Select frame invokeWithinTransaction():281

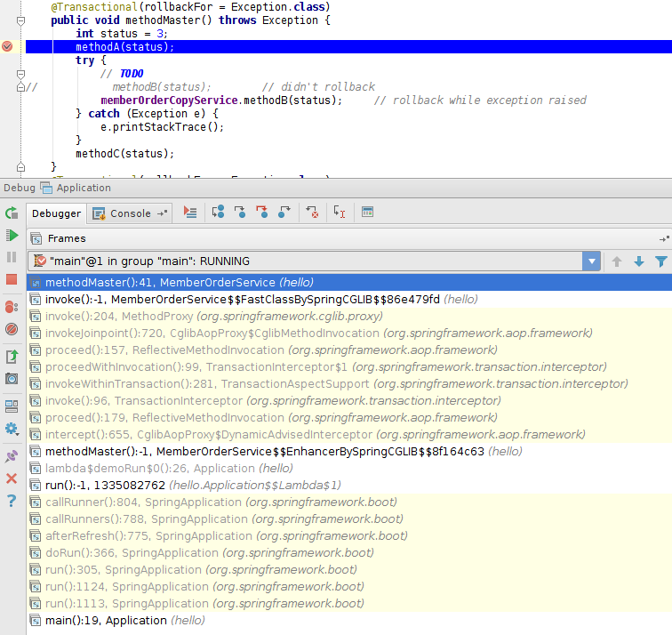click(349, 383)
